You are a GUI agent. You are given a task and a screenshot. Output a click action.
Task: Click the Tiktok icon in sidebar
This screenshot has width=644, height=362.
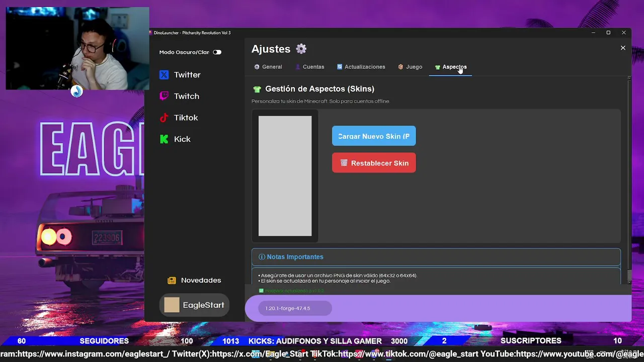click(164, 118)
